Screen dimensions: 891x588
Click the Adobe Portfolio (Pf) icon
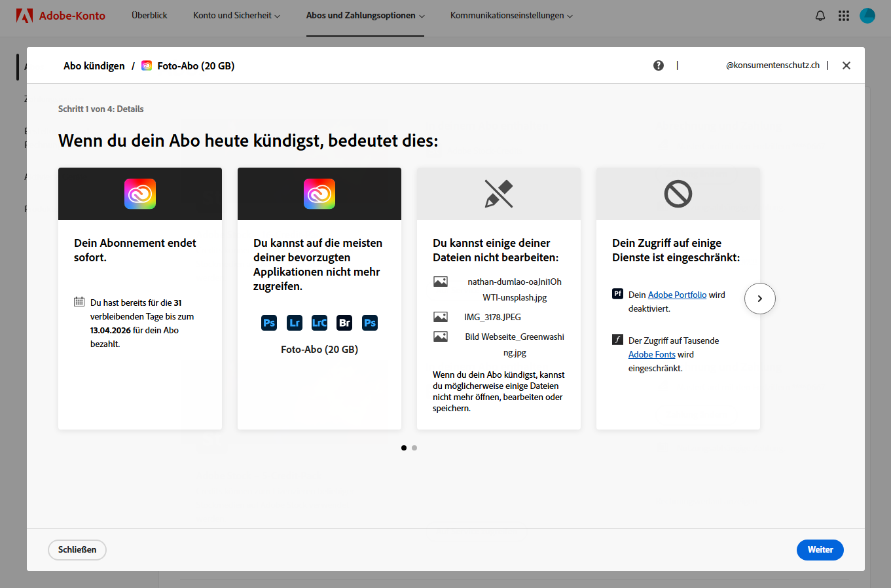(617, 294)
